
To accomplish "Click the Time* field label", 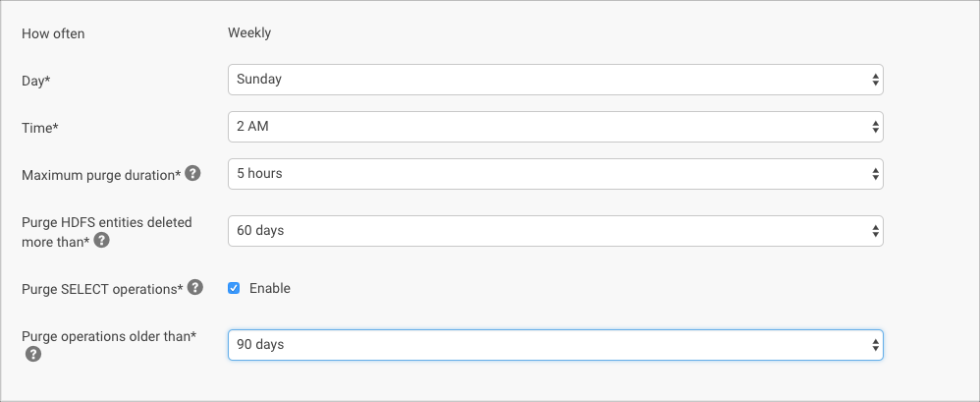I will [x=38, y=127].
